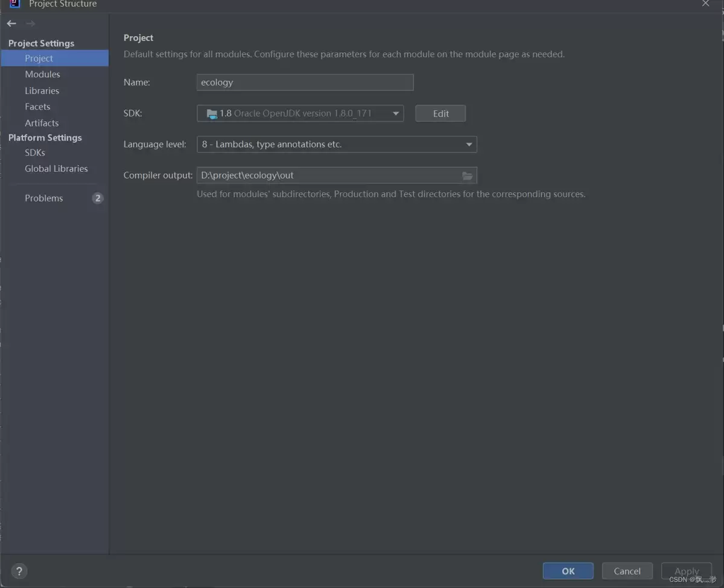Click the Edit SDK button
Viewport: 724px width, 588px height.
(440, 113)
